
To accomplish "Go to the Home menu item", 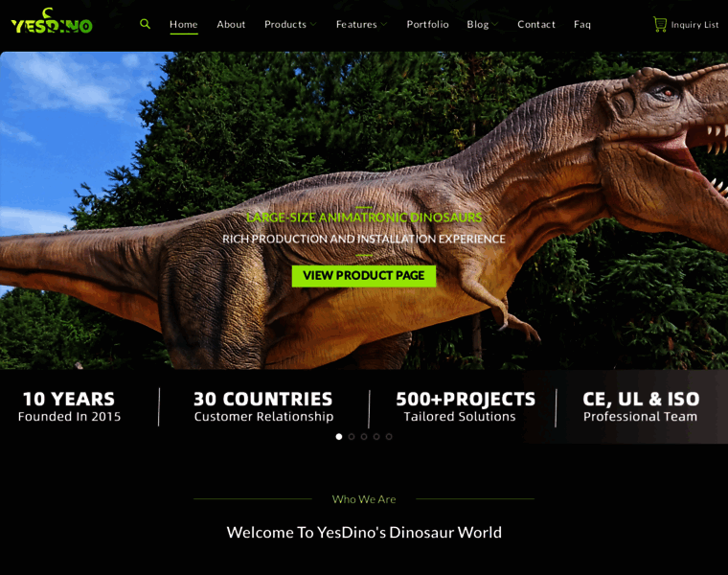I will [x=183, y=24].
